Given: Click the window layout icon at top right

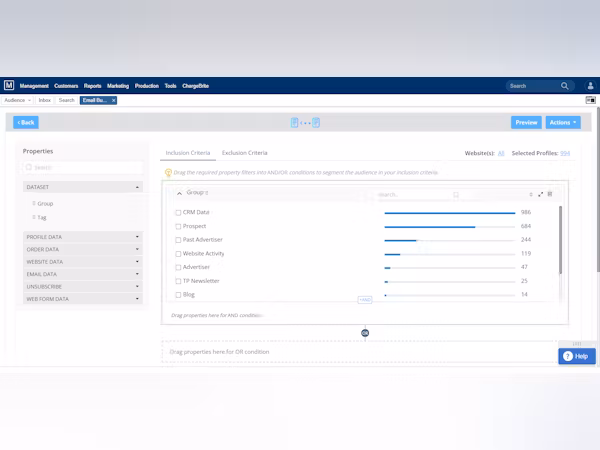Looking at the screenshot, I should coord(590,100).
